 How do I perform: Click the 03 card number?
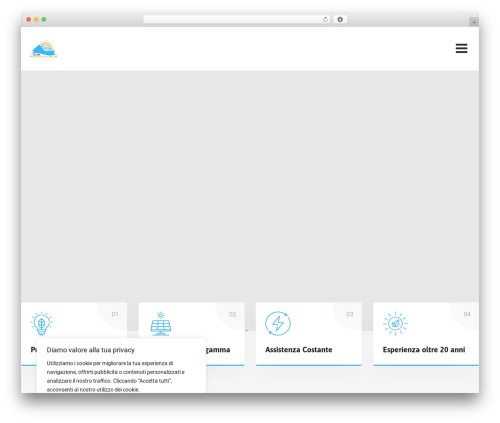click(350, 314)
